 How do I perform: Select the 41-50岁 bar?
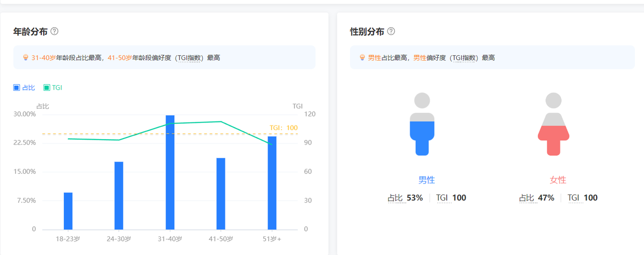tap(221, 194)
